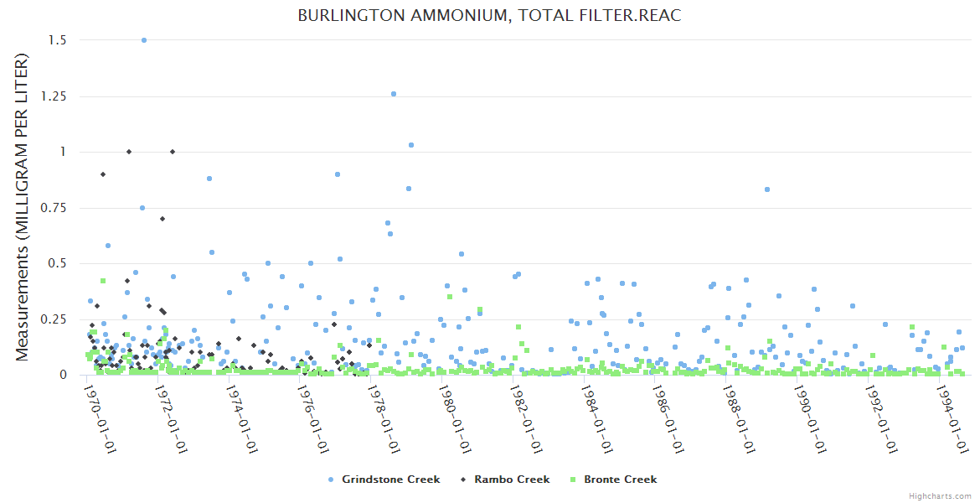Click the chart title Burlington Ammonium
This screenshot has height=503, width=980.
(489, 16)
